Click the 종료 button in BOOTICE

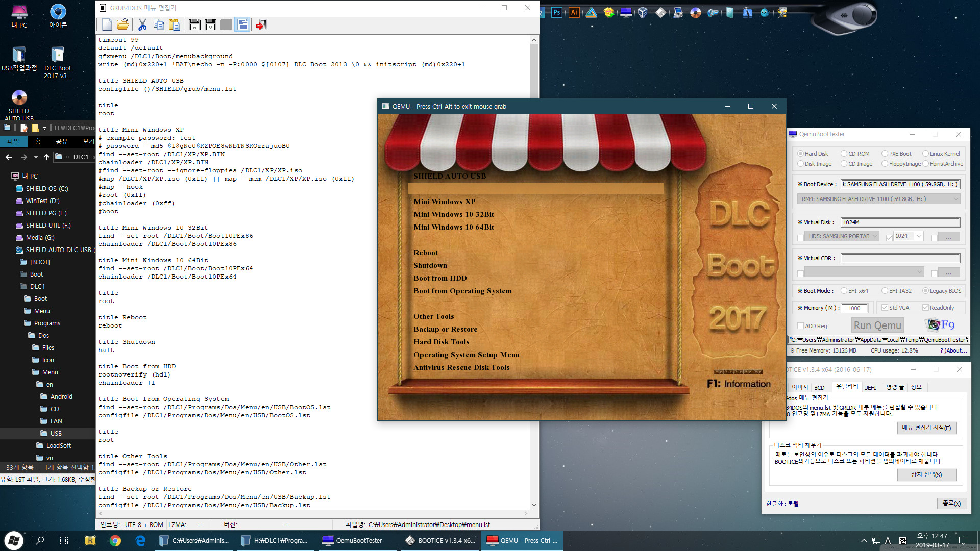point(951,504)
